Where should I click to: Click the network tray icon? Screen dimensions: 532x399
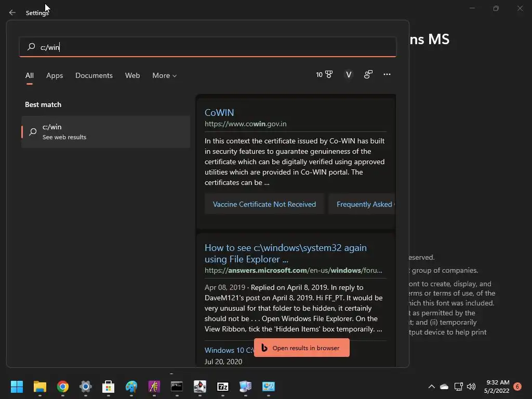tap(458, 387)
